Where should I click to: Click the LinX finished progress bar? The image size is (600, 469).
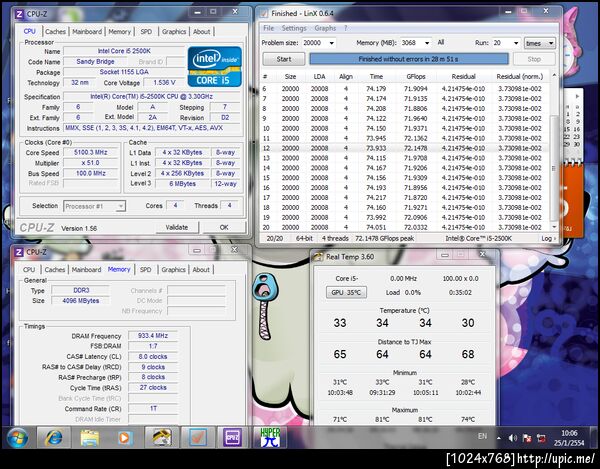(409, 59)
